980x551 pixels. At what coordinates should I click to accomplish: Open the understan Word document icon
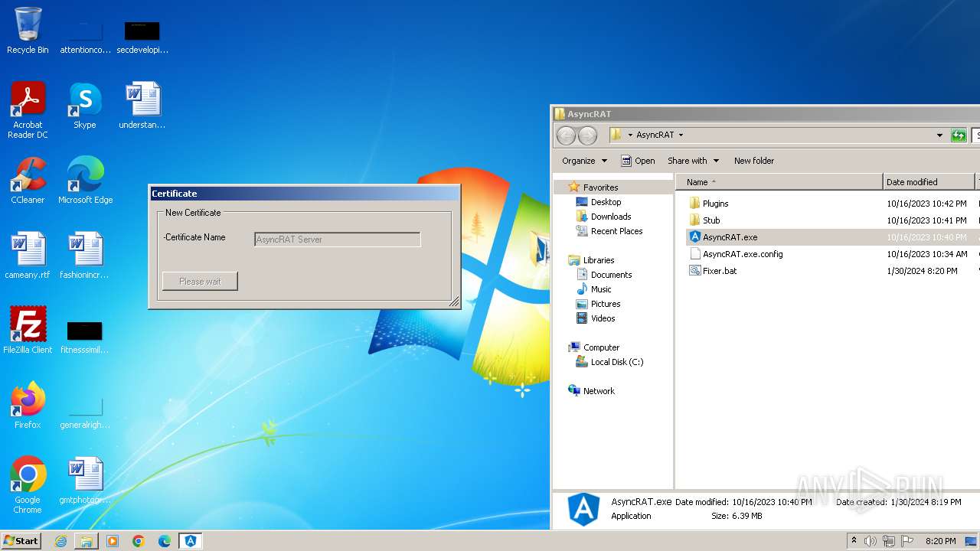click(142, 106)
